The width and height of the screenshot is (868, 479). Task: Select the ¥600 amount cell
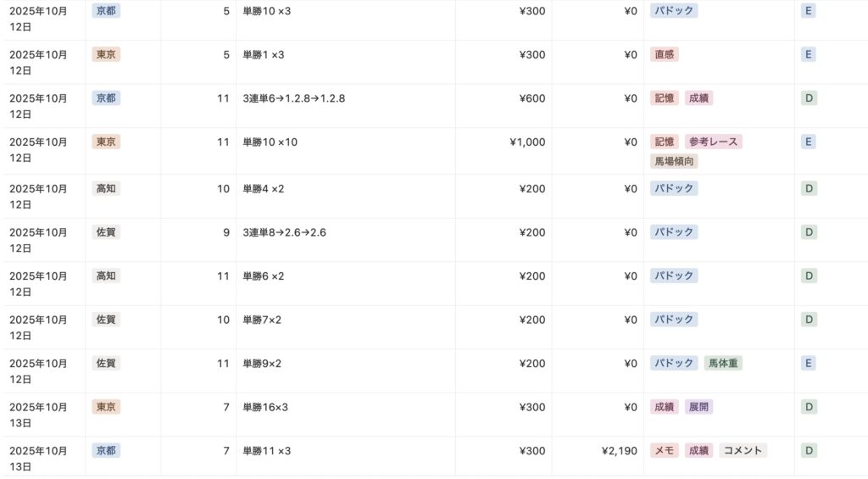coord(532,98)
